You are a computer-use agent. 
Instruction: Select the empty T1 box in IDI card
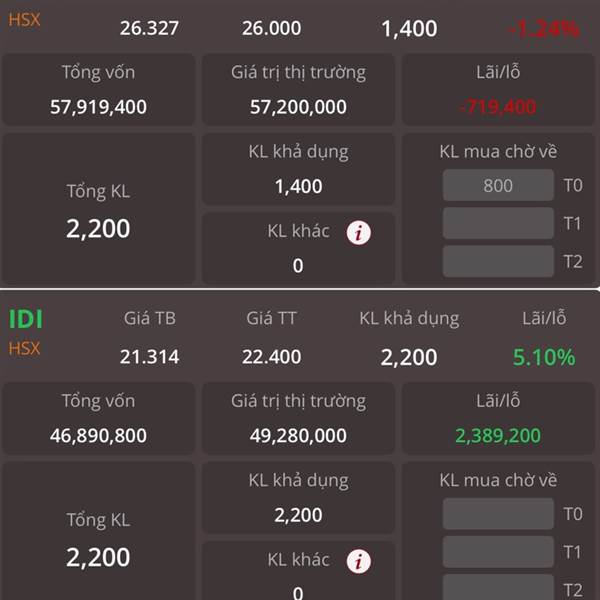[498, 552]
